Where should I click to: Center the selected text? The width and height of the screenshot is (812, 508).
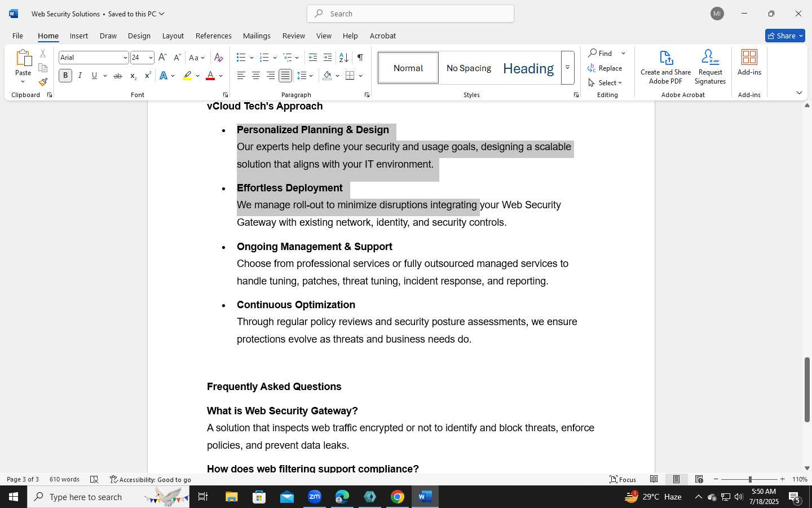(256, 76)
